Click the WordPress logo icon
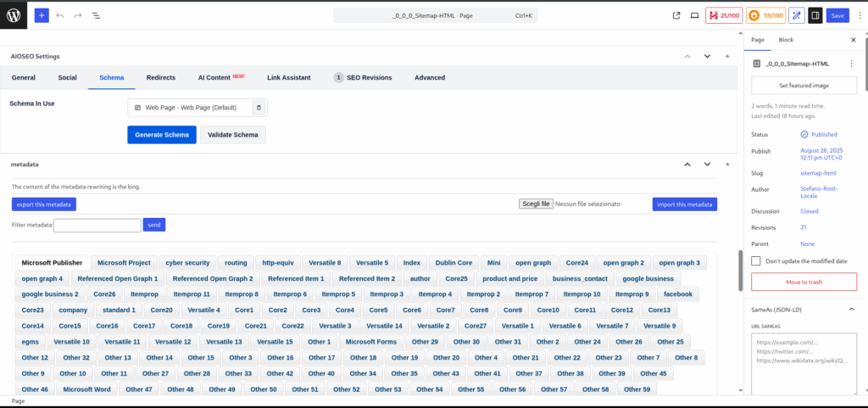The height and width of the screenshot is (408, 868). [14, 15]
